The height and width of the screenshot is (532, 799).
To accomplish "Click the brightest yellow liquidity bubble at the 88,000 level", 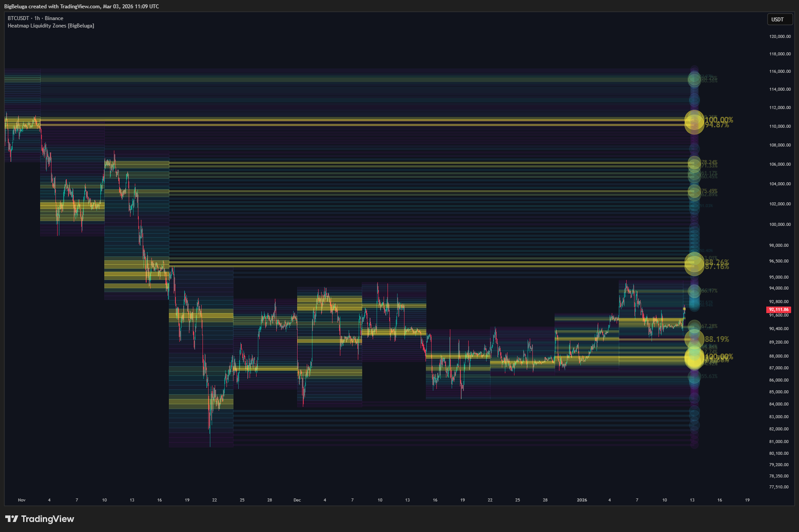I will click(x=694, y=358).
